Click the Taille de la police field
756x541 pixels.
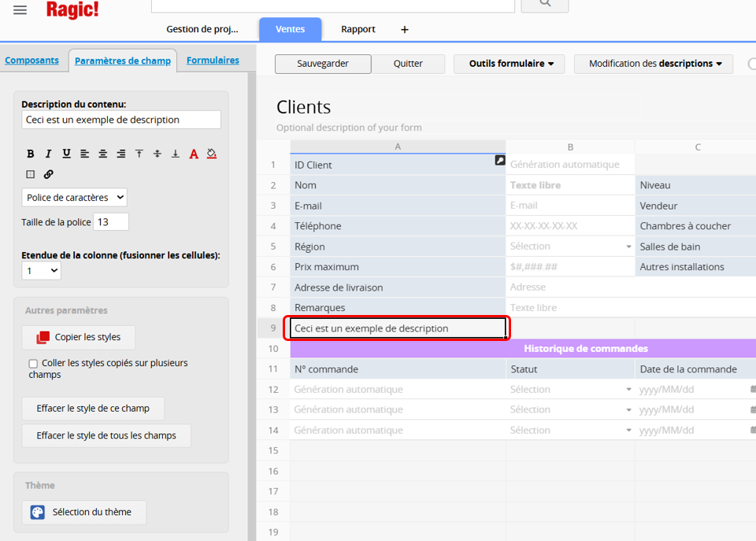(111, 222)
